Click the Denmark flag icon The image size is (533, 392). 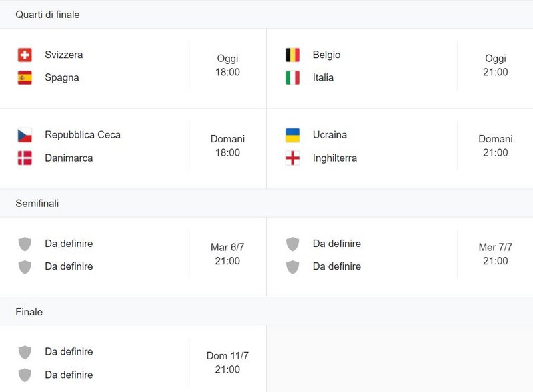click(x=25, y=158)
